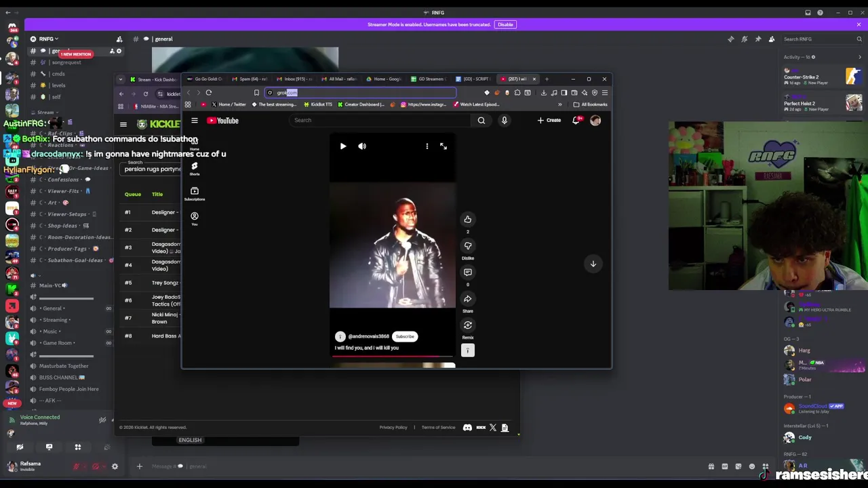Open the KickBot TTS bookmark
This screenshot has height=488, width=868.
[x=318, y=104]
